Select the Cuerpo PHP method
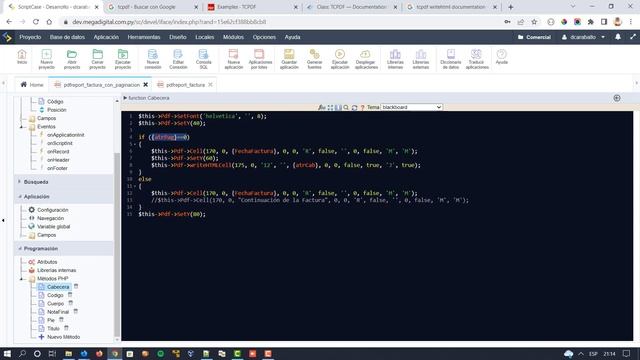The height and width of the screenshot is (360, 640). 55,304
